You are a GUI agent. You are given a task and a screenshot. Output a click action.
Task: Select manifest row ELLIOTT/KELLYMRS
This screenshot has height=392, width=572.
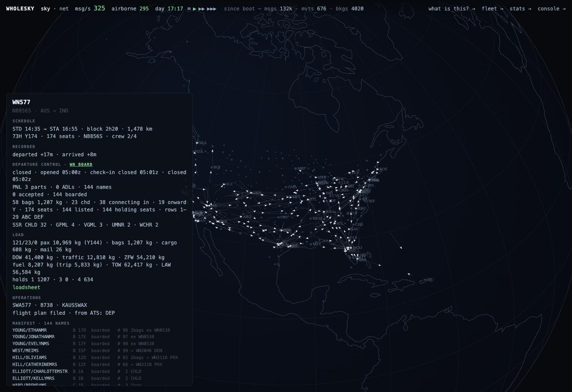pos(99,379)
